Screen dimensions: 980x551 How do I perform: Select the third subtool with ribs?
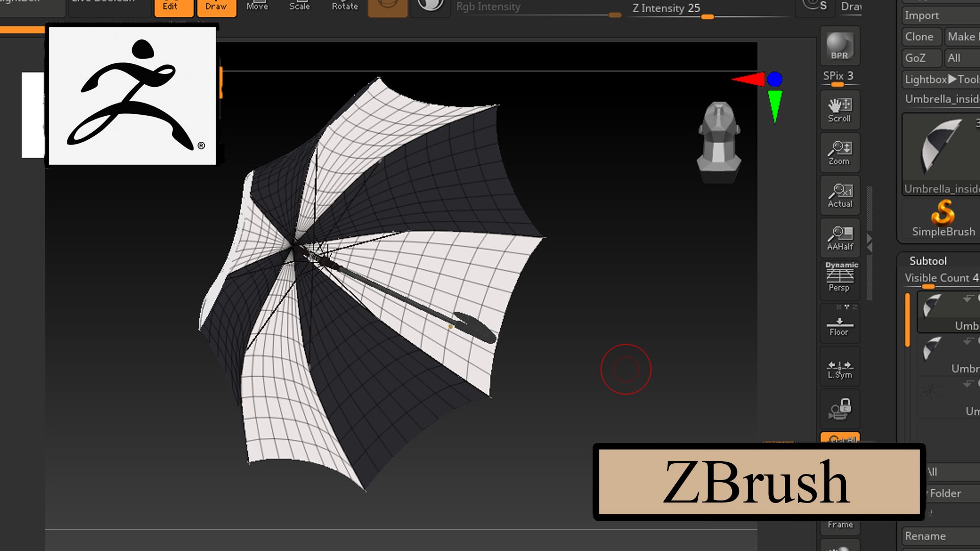tap(948, 398)
